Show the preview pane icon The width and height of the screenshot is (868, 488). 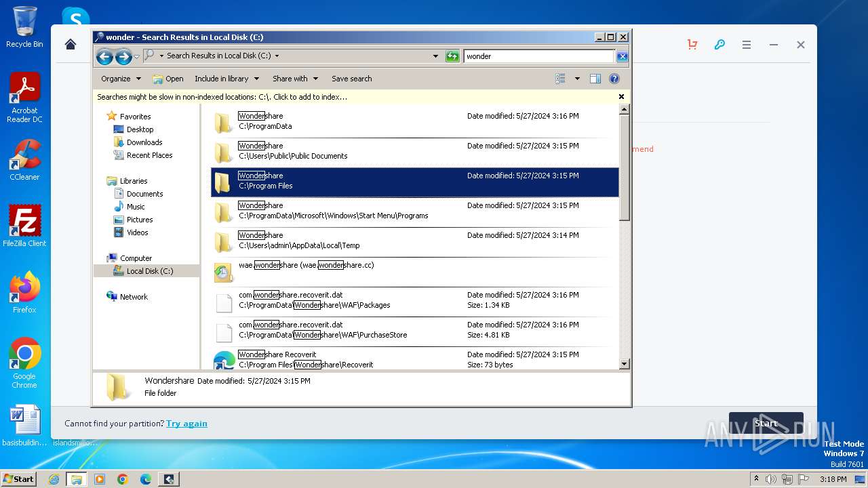[595, 79]
